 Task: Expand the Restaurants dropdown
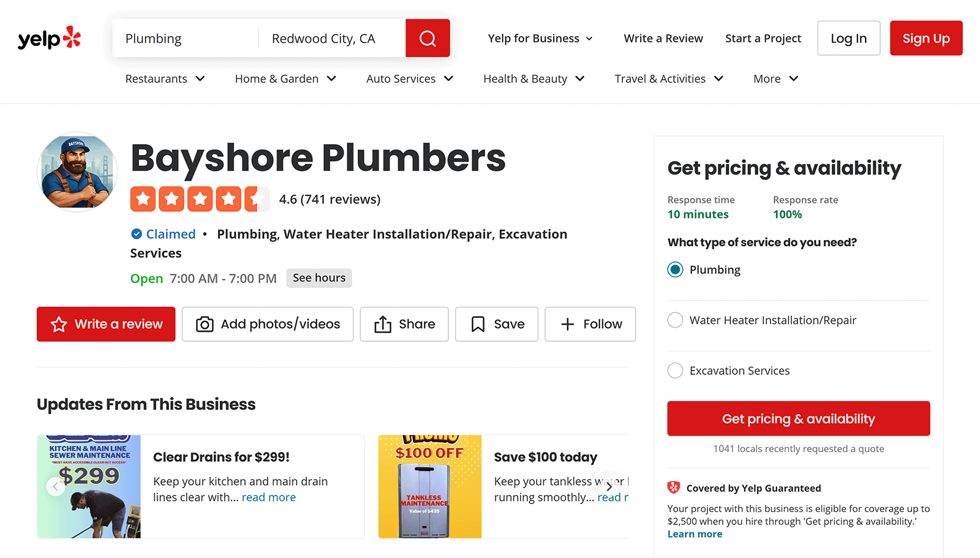(164, 78)
